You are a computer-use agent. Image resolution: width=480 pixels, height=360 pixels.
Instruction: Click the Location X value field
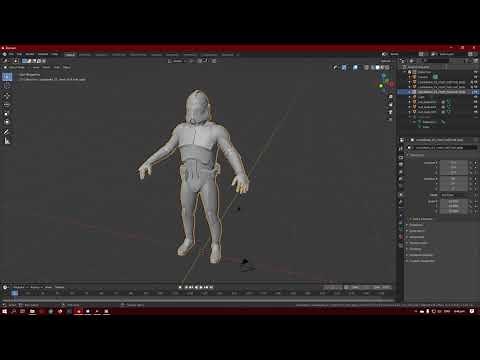coord(454,163)
